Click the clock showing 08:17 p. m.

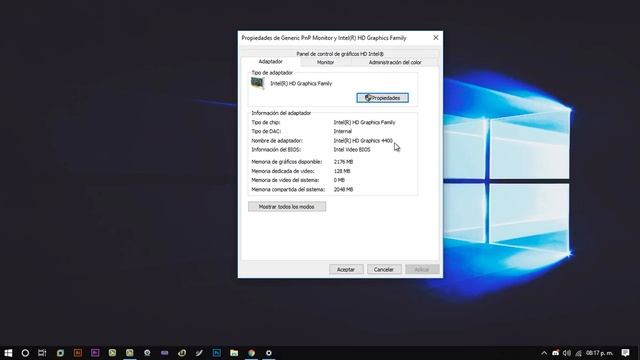(600, 353)
